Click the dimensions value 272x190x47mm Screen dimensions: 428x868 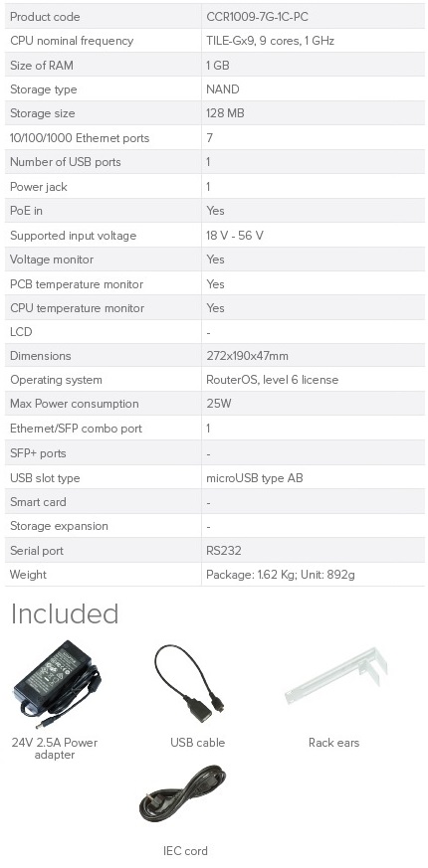(x=247, y=356)
